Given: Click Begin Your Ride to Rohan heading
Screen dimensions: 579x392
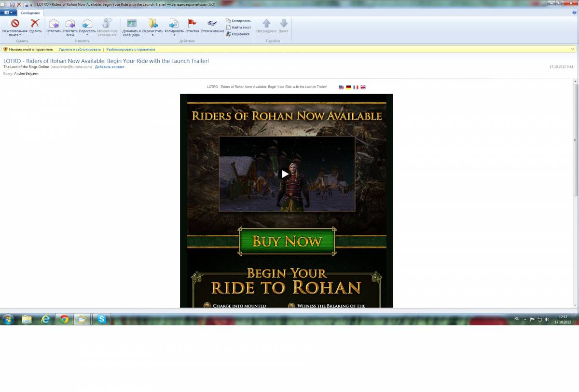Looking at the screenshot, I should point(286,282).
